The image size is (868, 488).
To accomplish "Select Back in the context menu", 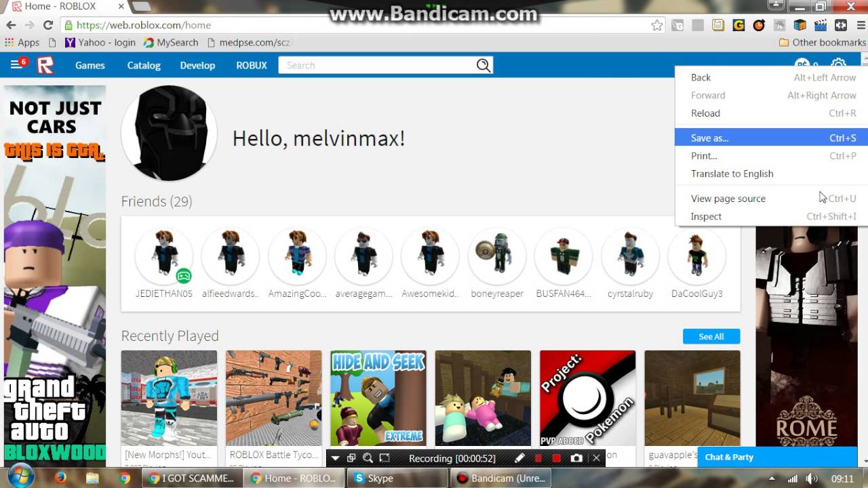I will [x=772, y=77].
